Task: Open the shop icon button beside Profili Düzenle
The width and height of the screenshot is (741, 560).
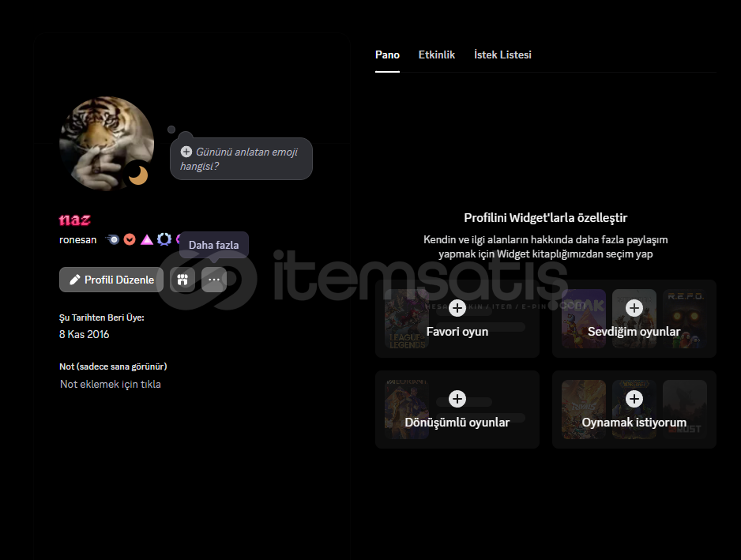Action: tap(182, 280)
